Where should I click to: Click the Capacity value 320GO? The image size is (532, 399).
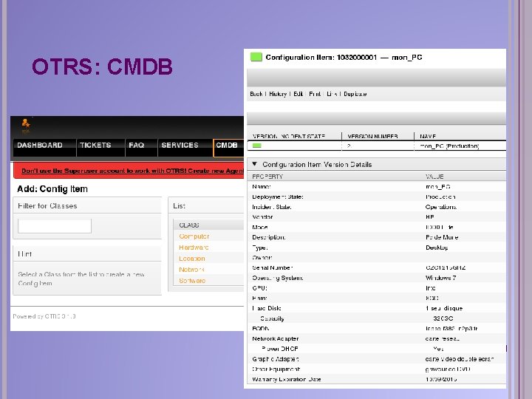click(443, 318)
